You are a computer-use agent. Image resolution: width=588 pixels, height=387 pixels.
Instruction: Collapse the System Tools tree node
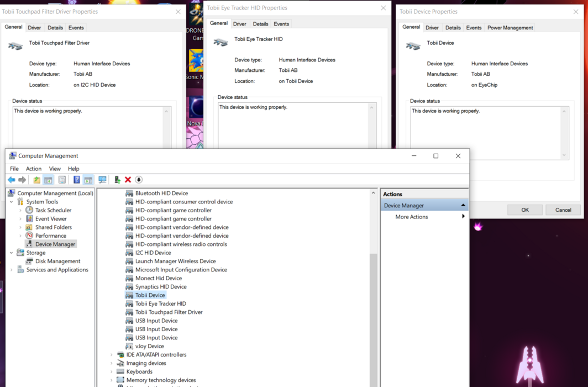pyautogui.click(x=11, y=202)
